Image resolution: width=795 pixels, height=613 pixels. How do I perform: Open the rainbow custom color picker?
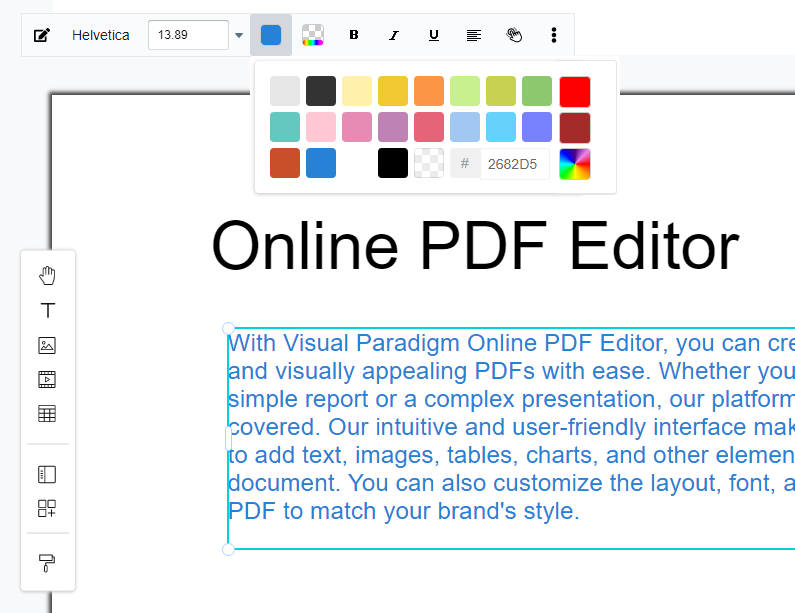(575, 164)
